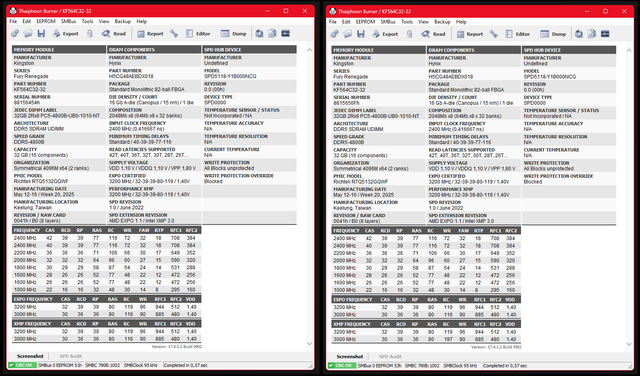The width and height of the screenshot is (640, 376).
Task: Open the Editor from right window toolbar
Action: pyautogui.click(x=518, y=34)
